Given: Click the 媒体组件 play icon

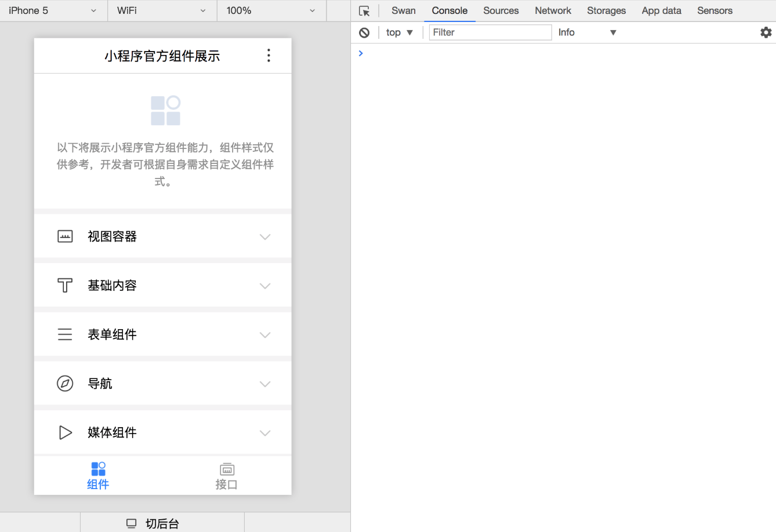Looking at the screenshot, I should click(x=65, y=432).
